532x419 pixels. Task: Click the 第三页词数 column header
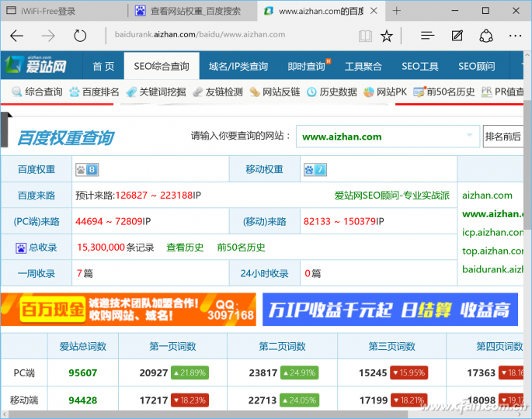(x=392, y=347)
